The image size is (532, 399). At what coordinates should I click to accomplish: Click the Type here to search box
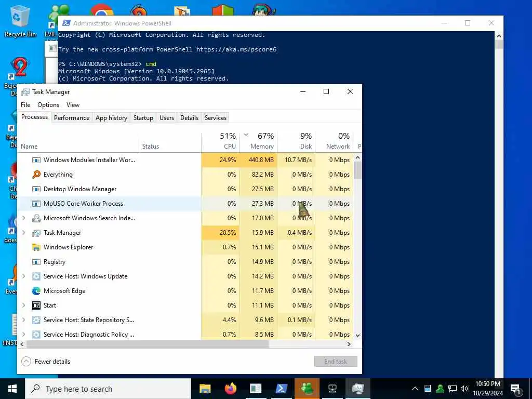108,389
